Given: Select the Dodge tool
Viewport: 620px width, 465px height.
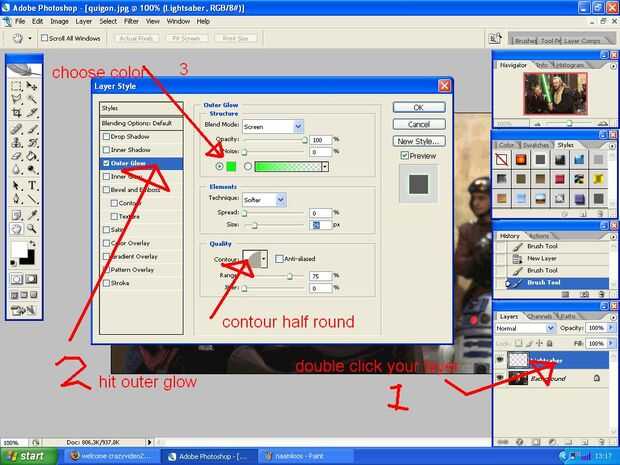Looking at the screenshot, I should click(32, 170).
